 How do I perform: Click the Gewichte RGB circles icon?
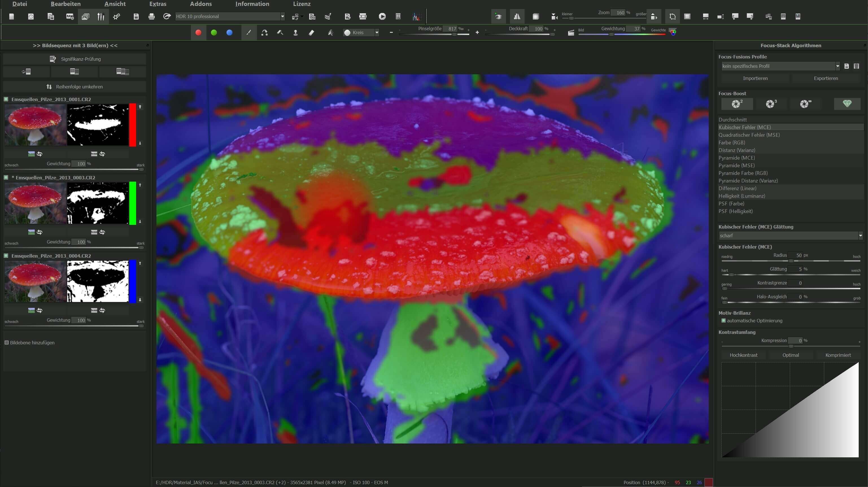click(673, 32)
